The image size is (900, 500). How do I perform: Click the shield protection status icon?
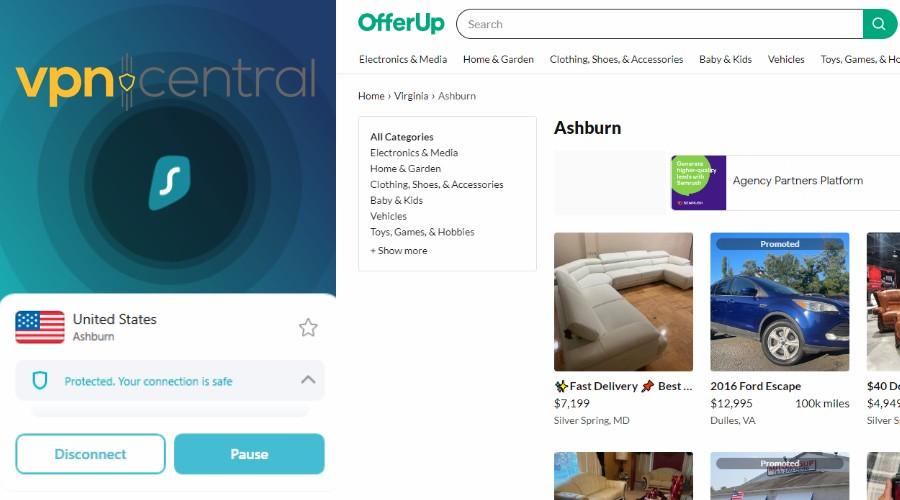(x=40, y=381)
